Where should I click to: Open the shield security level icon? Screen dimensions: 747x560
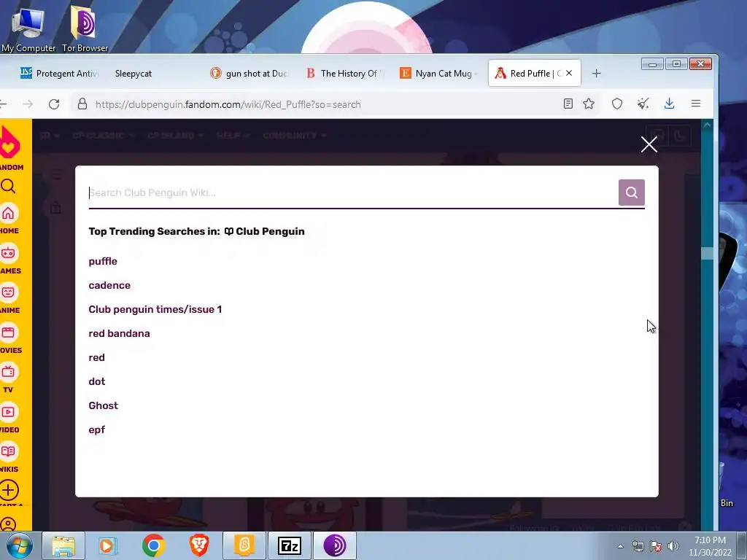tap(617, 104)
